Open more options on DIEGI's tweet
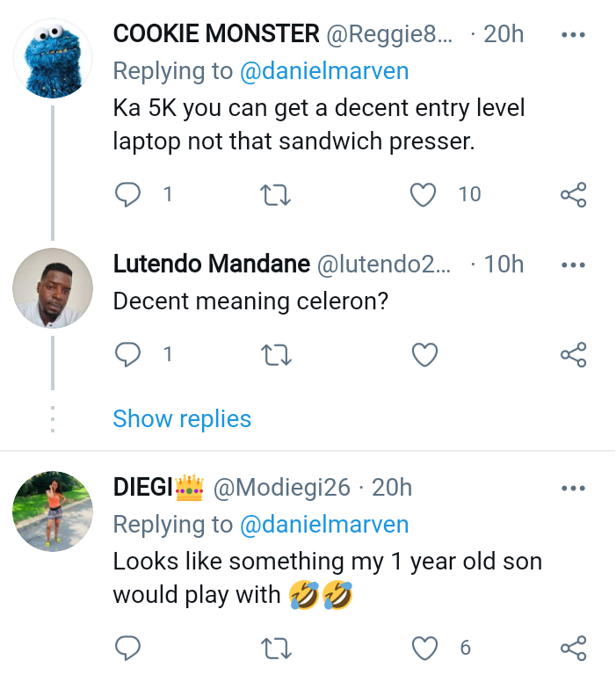 coord(573,488)
